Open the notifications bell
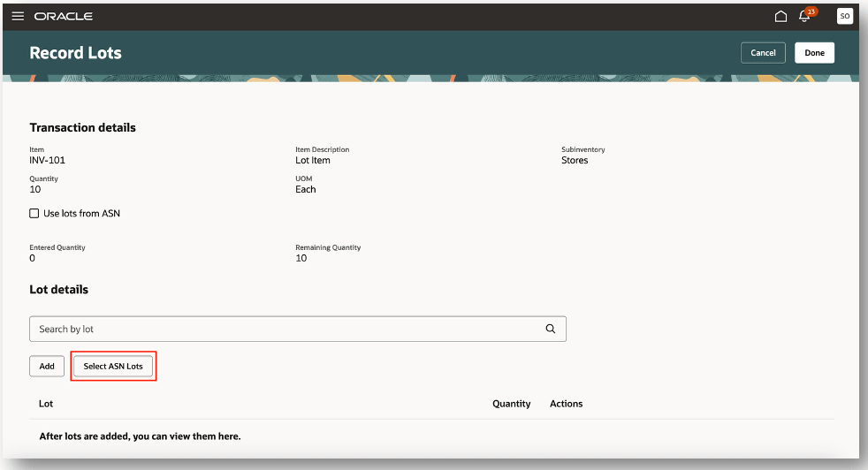Screen dimensions: 868x470 click(x=805, y=16)
